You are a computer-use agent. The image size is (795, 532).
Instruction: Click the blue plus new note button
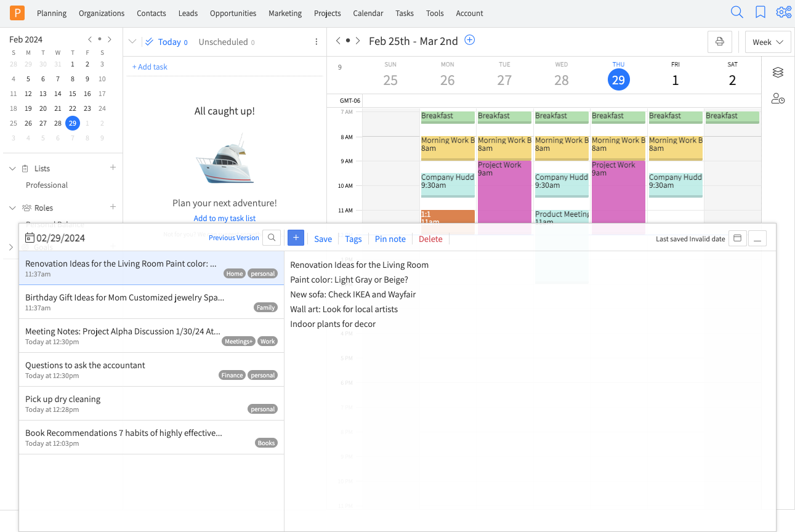click(296, 238)
